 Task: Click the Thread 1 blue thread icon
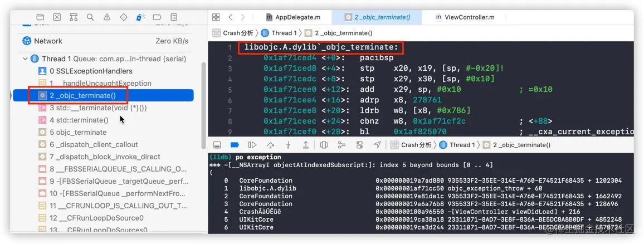point(35,58)
